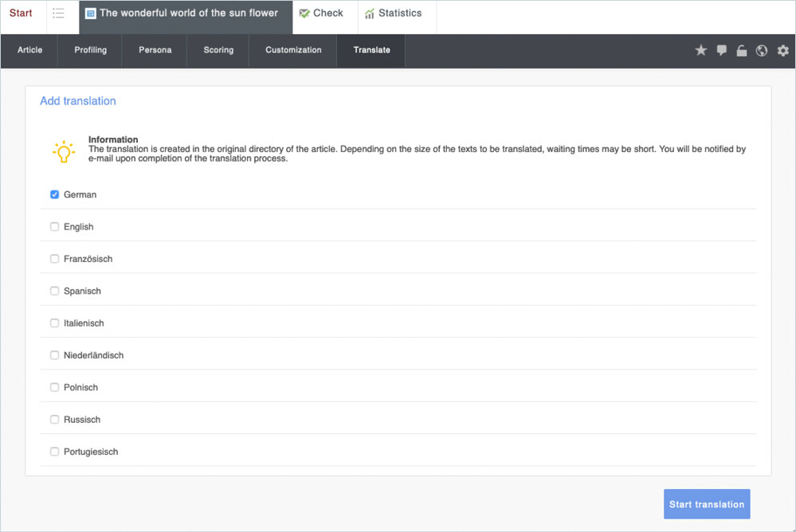Switch to the Article section
The height and width of the screenshot is (532, 796).
(29, 50)
